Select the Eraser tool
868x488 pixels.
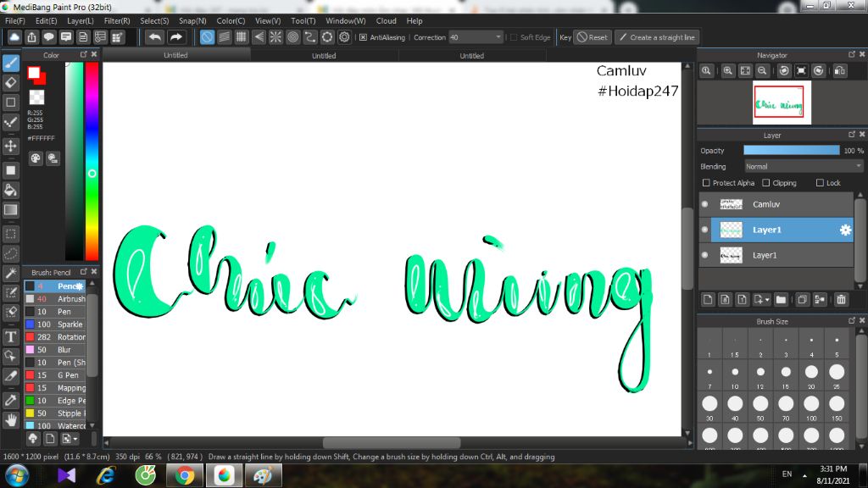pyautogui.click(x=10, y=83)
